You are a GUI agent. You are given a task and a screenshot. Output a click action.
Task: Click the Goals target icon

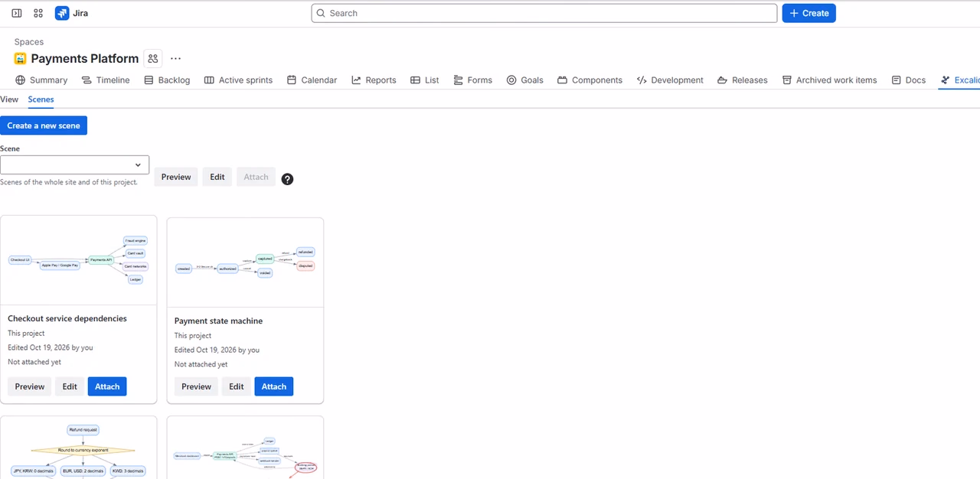[511, 80]
